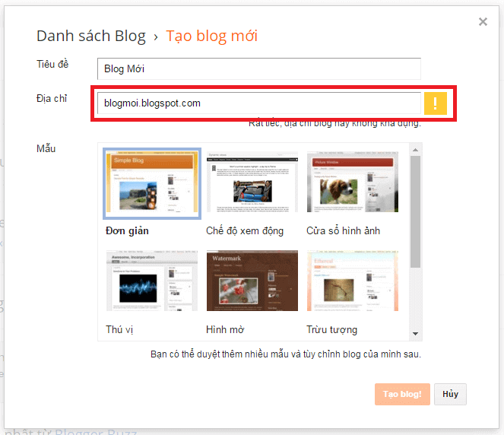Click the Cửa sổ hình ảnh label

pos(343,231)
